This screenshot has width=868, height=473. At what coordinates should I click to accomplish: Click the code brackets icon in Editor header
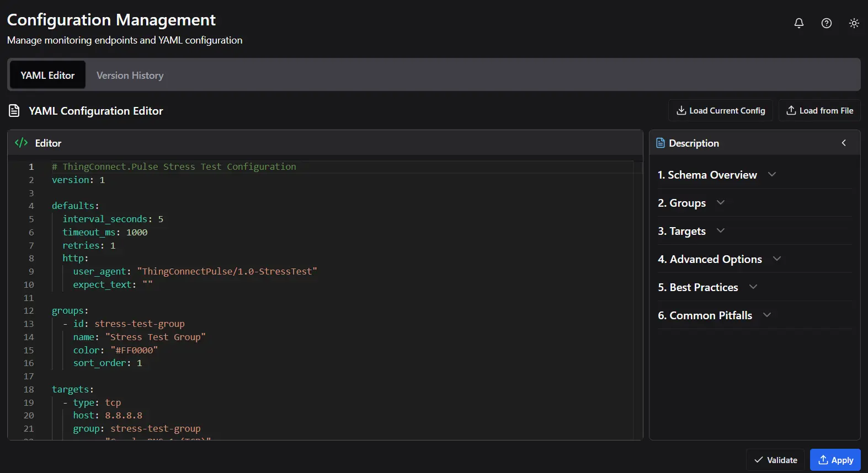21,143
